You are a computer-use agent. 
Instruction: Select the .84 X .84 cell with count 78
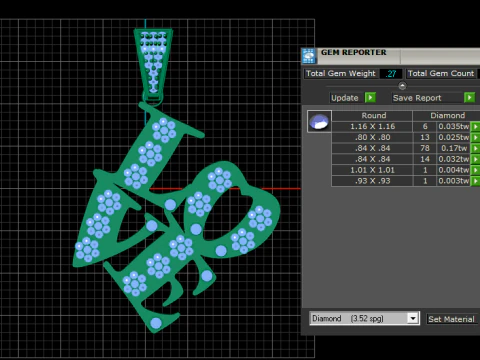[372, 148]
